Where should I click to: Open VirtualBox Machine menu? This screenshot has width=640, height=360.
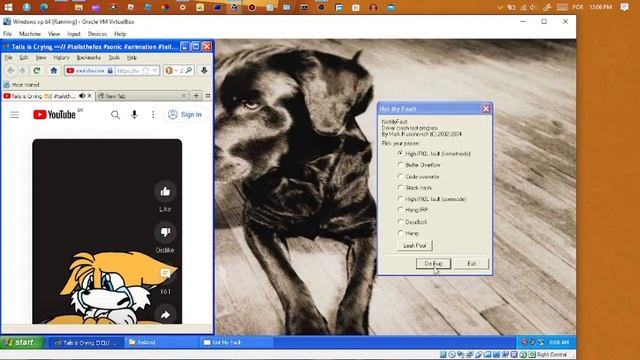coord(30,34)
